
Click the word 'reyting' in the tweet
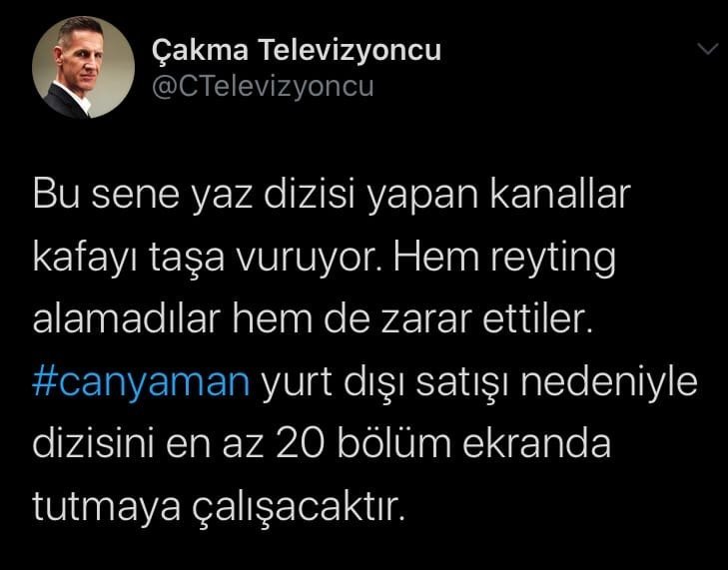tap(553, 259)
